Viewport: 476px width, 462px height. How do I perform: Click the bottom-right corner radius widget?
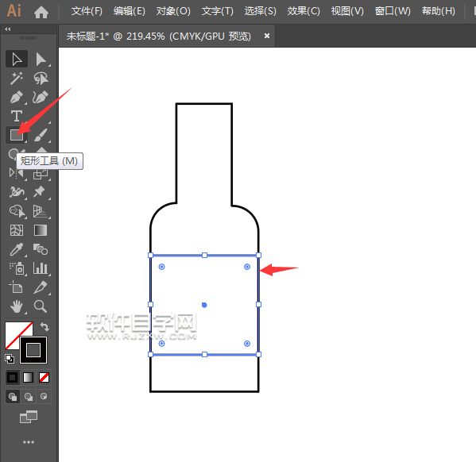pyautogui.click(x=247, y=344)
